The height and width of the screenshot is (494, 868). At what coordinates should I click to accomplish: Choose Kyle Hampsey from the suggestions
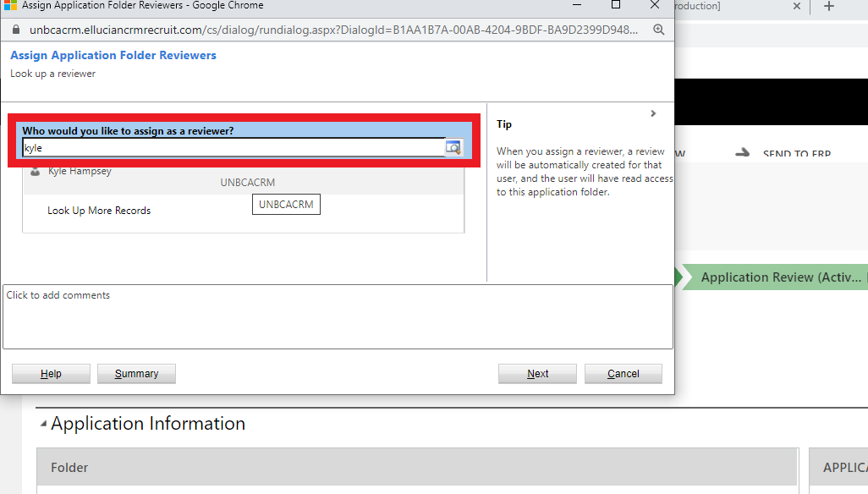tap(80, 172)
